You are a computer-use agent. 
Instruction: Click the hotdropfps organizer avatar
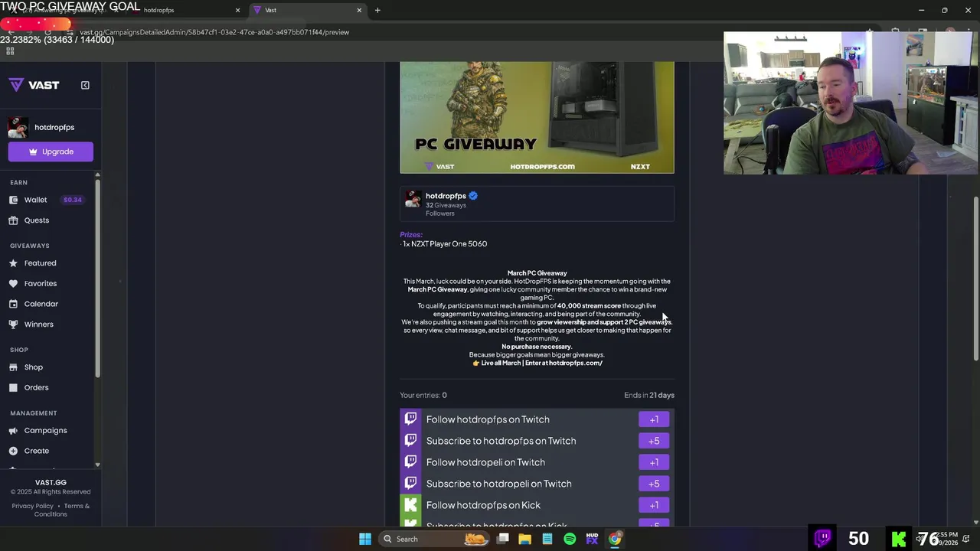(413, 200)
